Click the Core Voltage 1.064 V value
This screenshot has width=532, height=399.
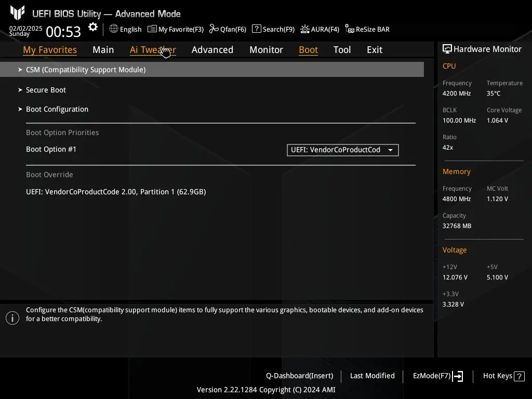click(x=497, y=121)
